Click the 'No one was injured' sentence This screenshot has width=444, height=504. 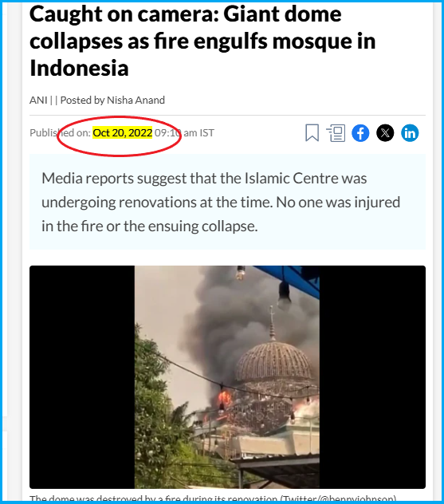pos(338,203)
